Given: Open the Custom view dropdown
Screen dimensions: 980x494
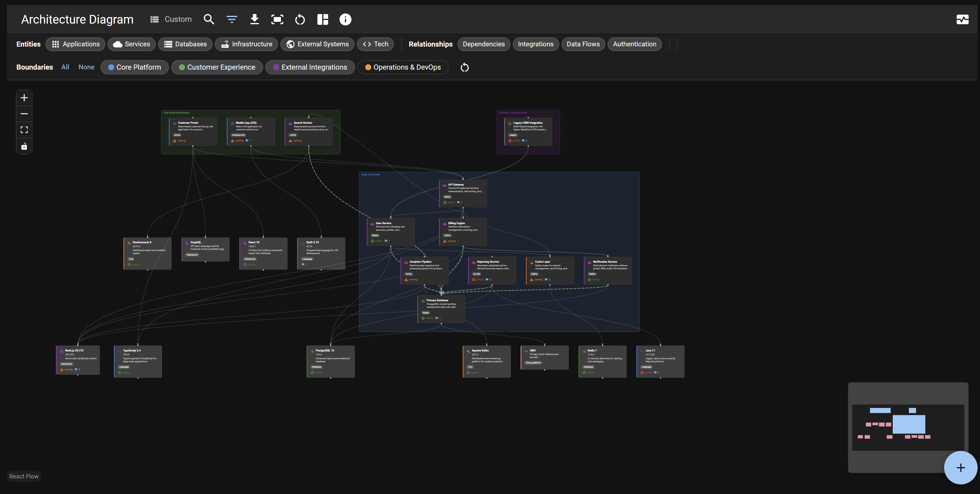Looking at the screenshot, I should pyautogui.click(x=171, y=19).
